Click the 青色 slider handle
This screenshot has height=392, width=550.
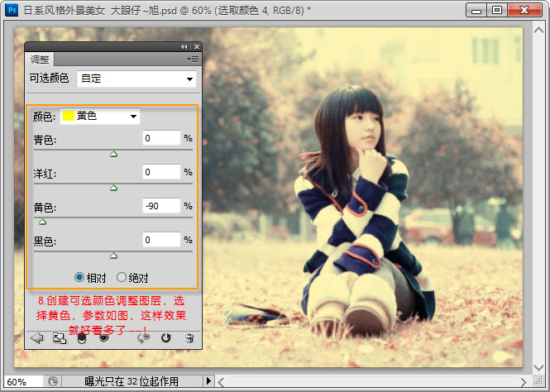click(x=113, y=154)
